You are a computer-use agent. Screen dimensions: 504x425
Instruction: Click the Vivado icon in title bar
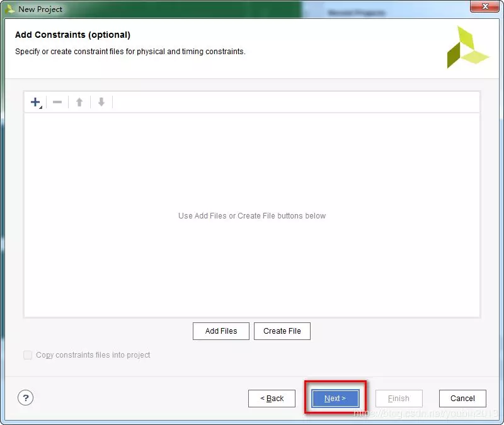pos(10,9)
